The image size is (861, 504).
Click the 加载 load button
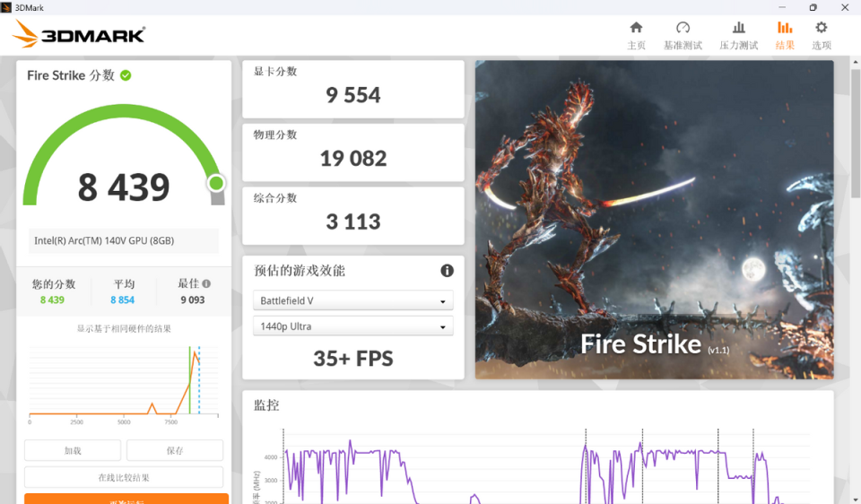[x=73, y=450]
